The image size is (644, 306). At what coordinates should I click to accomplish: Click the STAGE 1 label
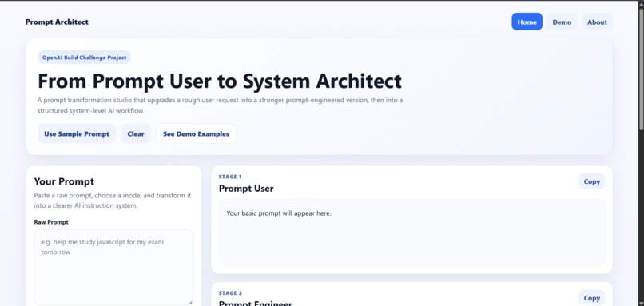230,177
